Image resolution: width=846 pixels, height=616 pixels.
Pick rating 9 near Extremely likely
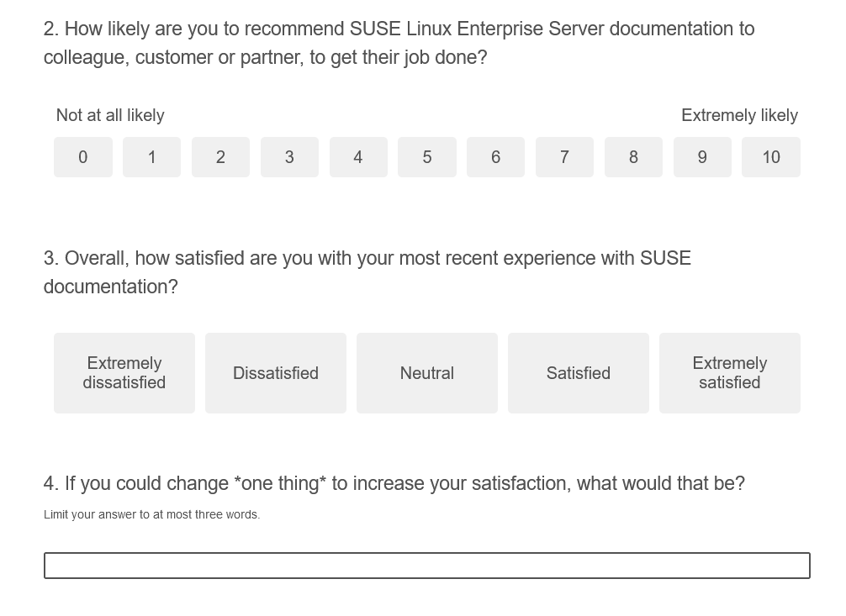point(702,157)
